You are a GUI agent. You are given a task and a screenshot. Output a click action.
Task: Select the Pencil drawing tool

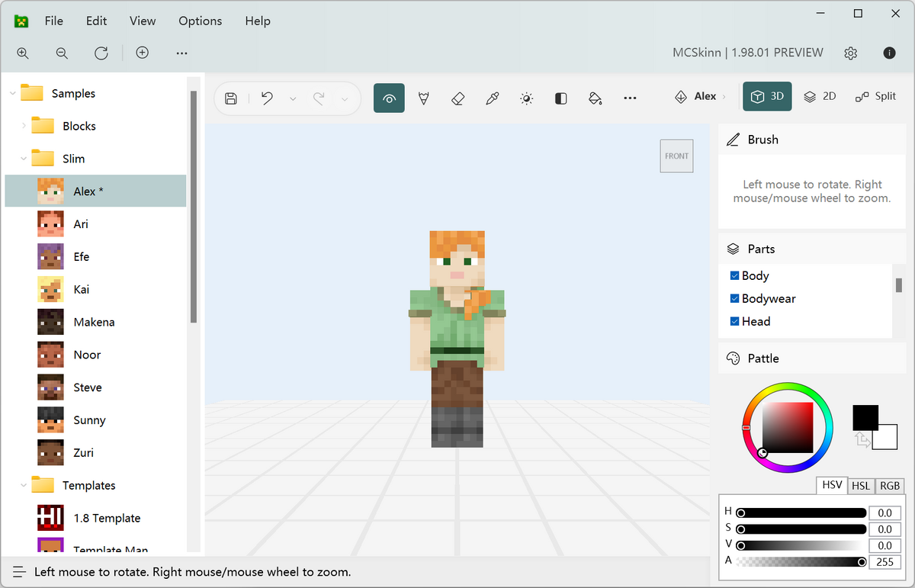click(x=423, y=98)
